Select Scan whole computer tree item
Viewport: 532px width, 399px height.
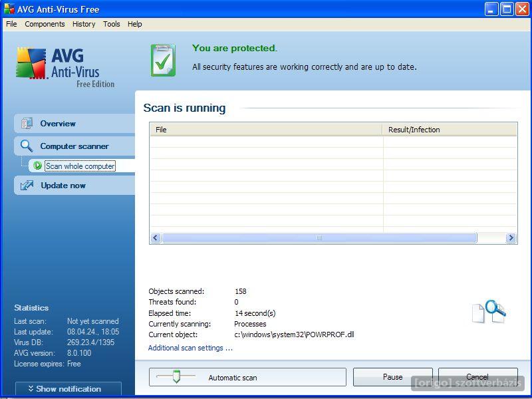(80, 166)
